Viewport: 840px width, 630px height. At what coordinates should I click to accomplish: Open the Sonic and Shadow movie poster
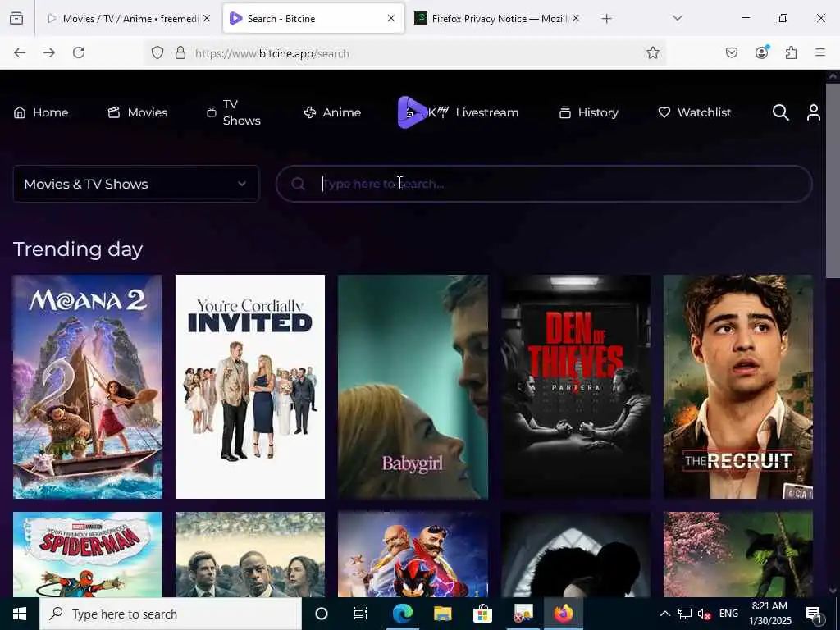[x=413, y=555]
